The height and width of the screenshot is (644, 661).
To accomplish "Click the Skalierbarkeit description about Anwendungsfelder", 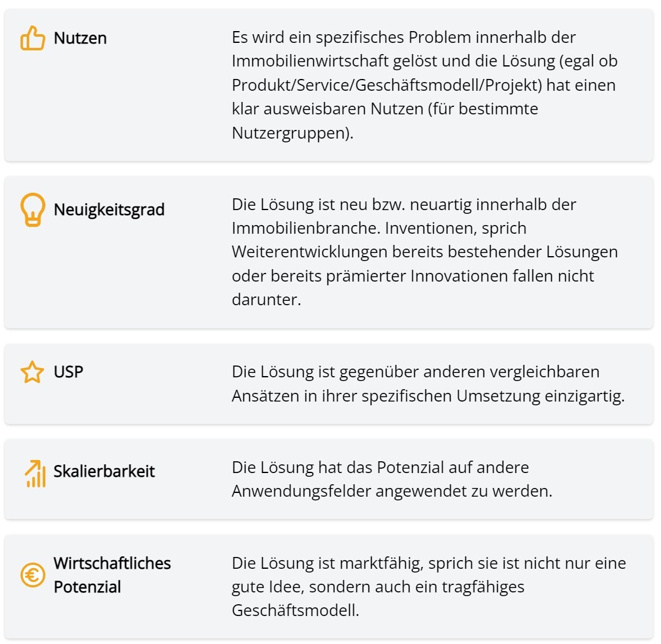I will (391, 479).
